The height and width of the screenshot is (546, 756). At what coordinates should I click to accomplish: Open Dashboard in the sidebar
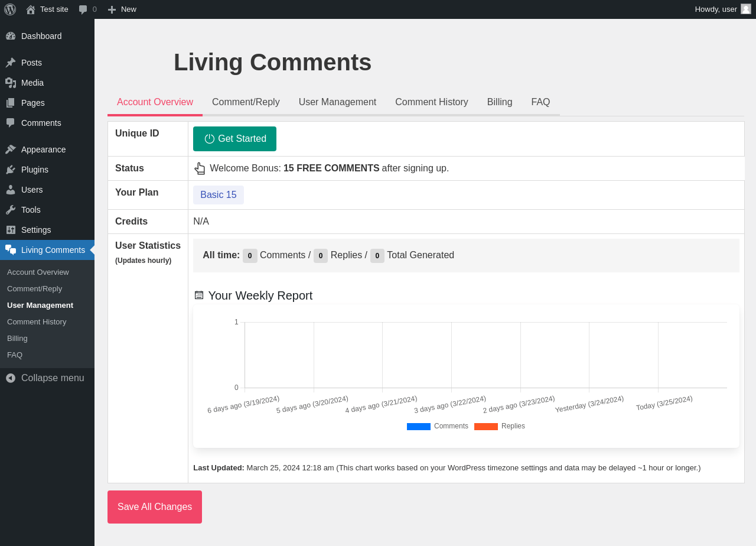tap(47, 36)
